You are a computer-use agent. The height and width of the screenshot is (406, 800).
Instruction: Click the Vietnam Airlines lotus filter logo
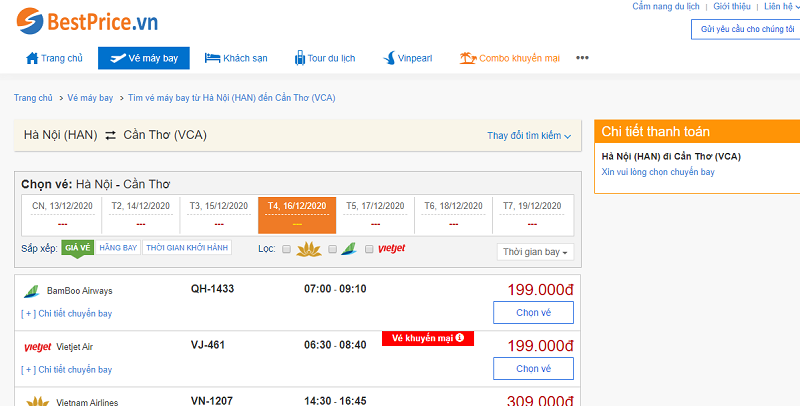(x=309, y=249)
